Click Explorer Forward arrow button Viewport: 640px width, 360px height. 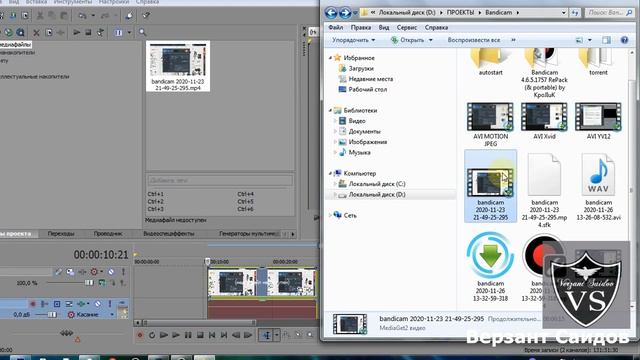(345, 13)
